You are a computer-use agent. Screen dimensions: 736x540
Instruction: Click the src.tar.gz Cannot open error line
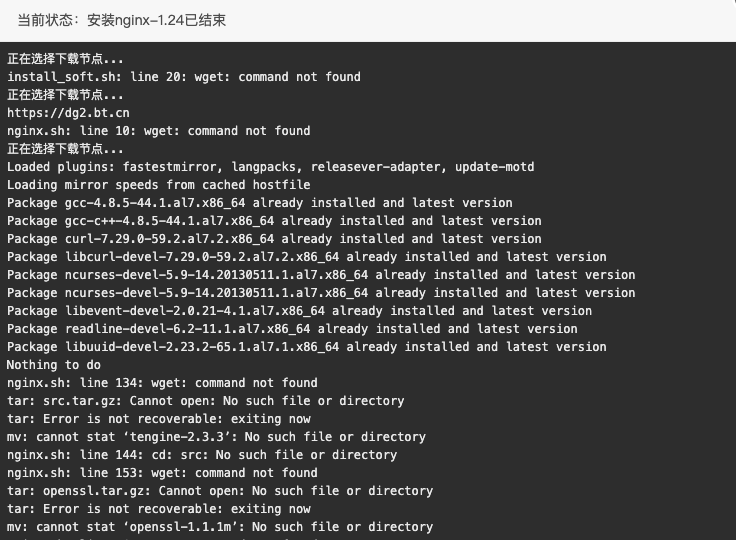pyautogui.click(x=206, y=401)
